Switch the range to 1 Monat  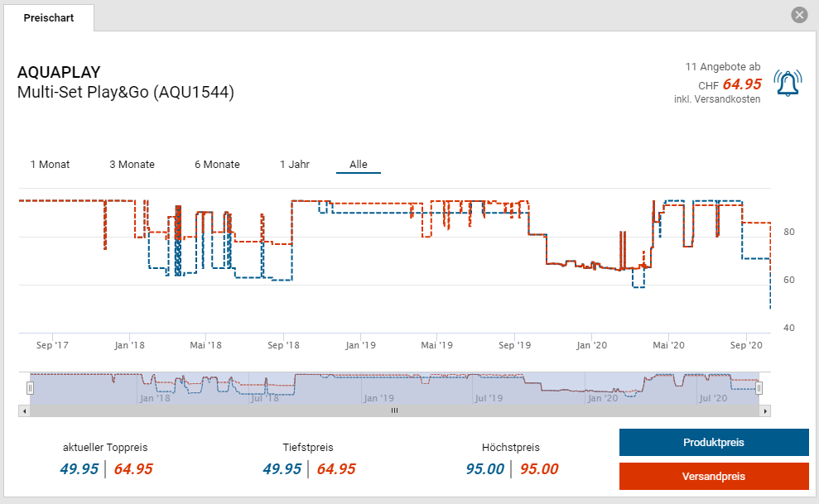click(50, 164)
